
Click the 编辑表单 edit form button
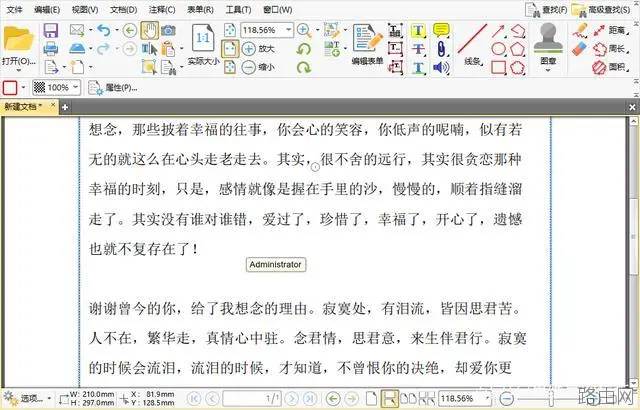coord(367,44)
